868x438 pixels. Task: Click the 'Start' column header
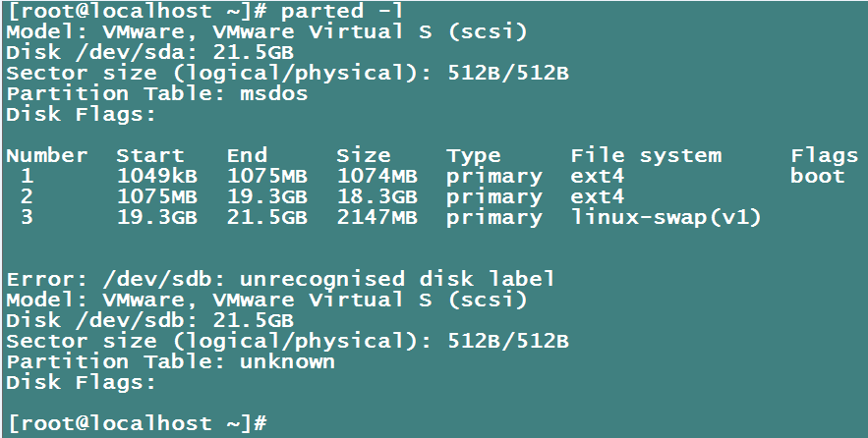(149, 155)
